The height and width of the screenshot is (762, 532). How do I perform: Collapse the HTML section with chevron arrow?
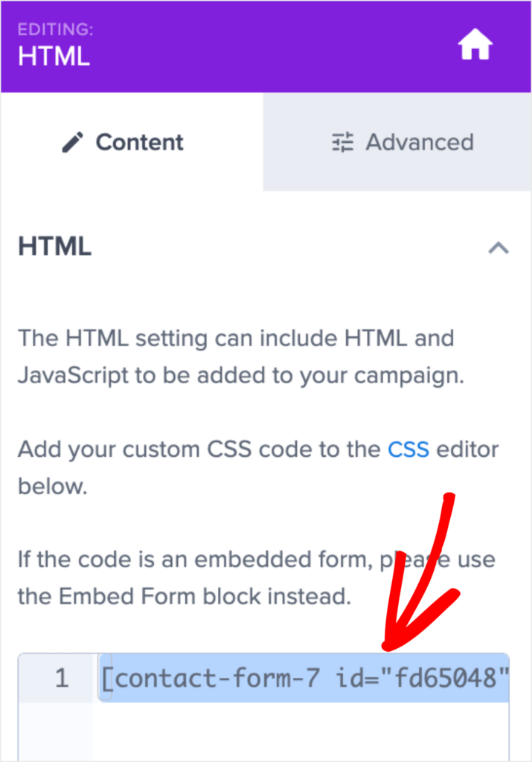pyautogui.click(x=498, y=248)
